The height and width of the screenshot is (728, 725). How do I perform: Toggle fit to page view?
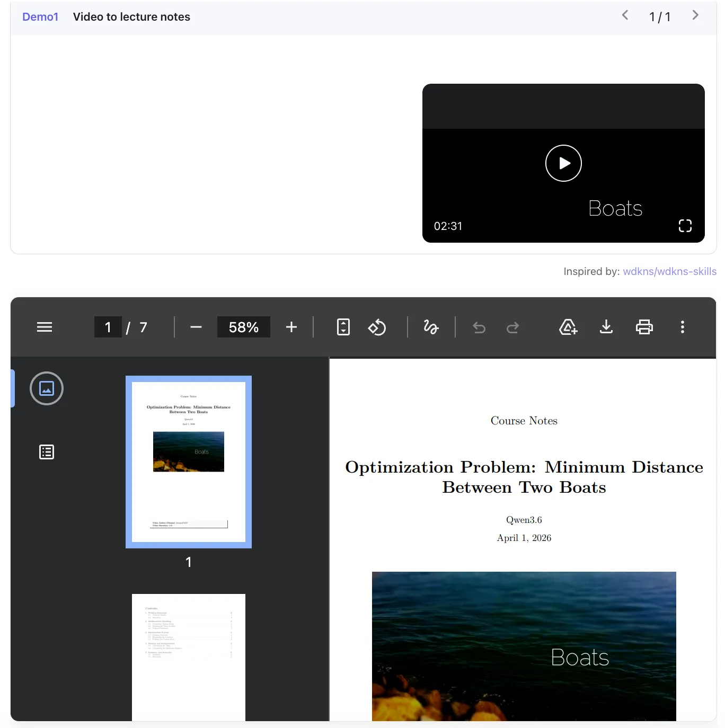point(343,327)
